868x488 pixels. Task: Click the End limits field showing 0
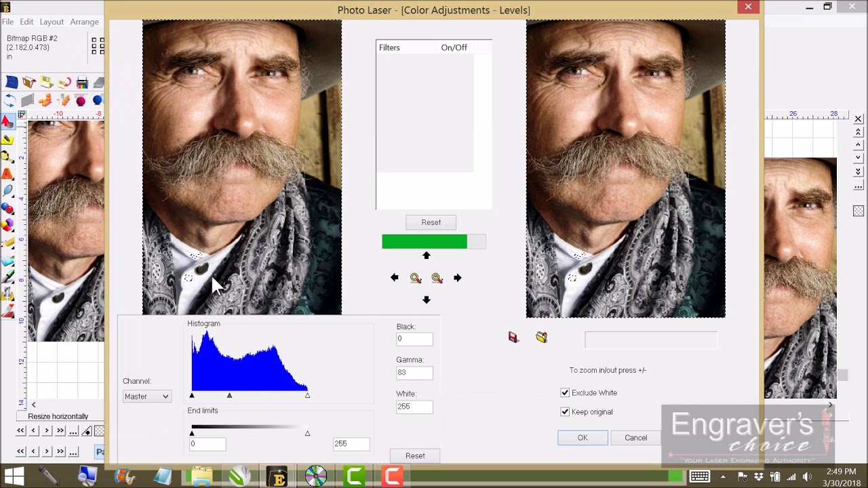[x=208, y=444]
